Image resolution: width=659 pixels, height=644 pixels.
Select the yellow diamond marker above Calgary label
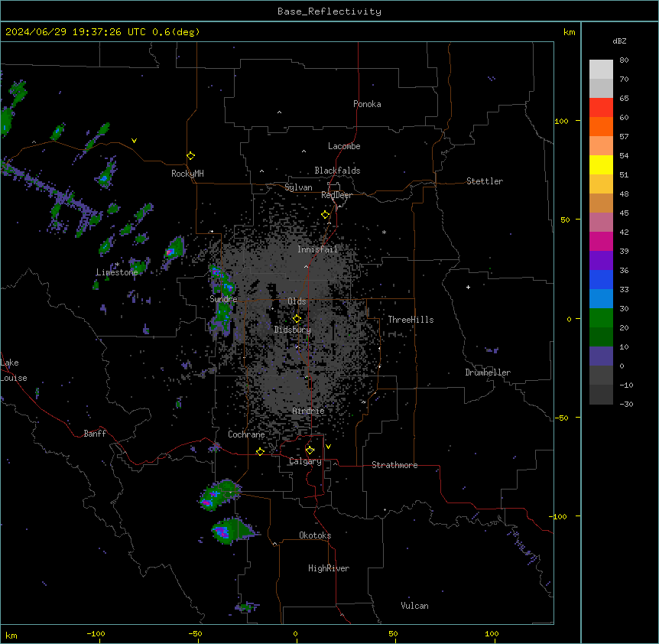tap(310, 450)
